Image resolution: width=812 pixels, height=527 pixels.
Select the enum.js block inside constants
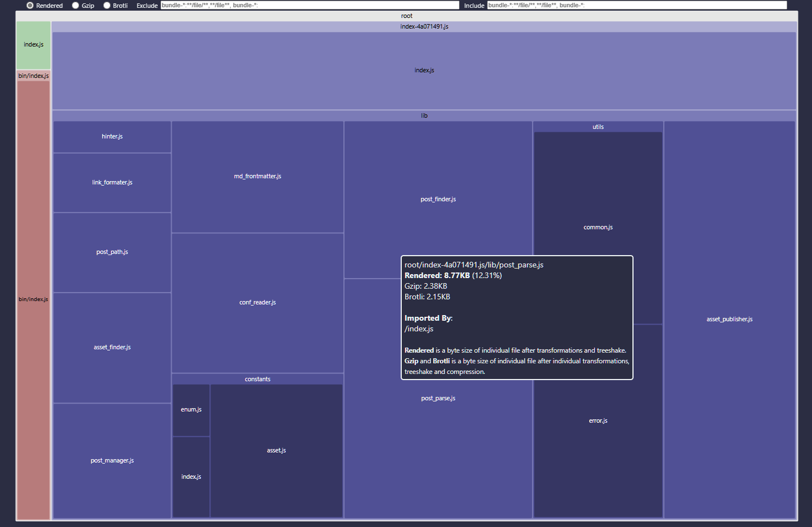click(x=191, y=409)
